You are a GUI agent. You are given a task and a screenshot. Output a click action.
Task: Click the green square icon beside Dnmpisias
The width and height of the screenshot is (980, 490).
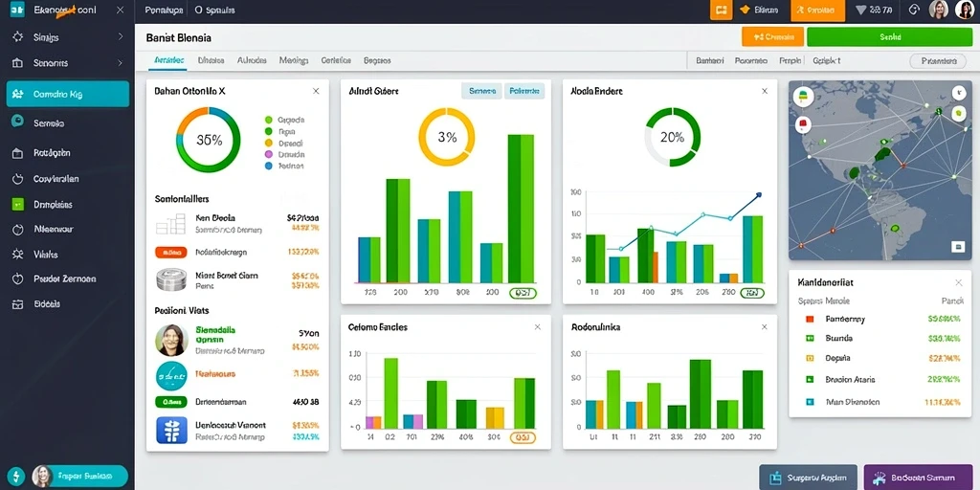[x=17, y=205]
